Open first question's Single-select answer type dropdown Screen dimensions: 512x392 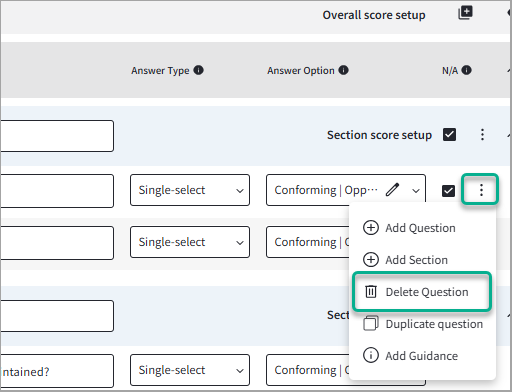[x=190, y=190]
